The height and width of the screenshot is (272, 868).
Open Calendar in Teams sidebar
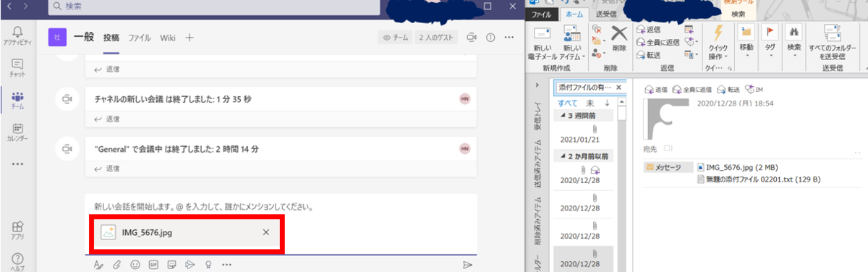coord(17,133)
